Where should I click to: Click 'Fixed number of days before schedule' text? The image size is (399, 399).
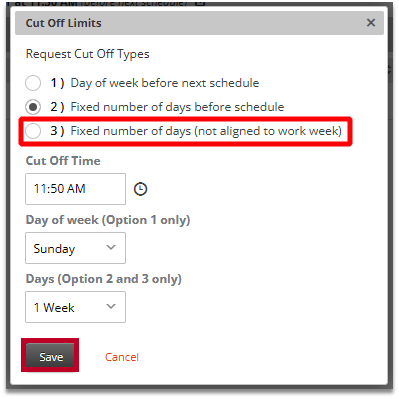pyautogui.click(x=177, y=107)
